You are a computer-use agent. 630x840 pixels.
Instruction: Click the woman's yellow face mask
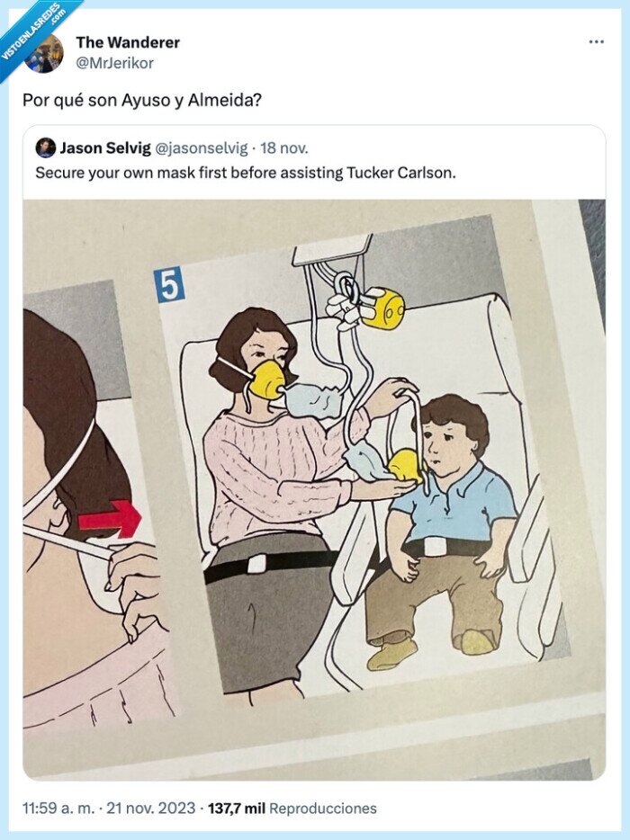point(268,378)
